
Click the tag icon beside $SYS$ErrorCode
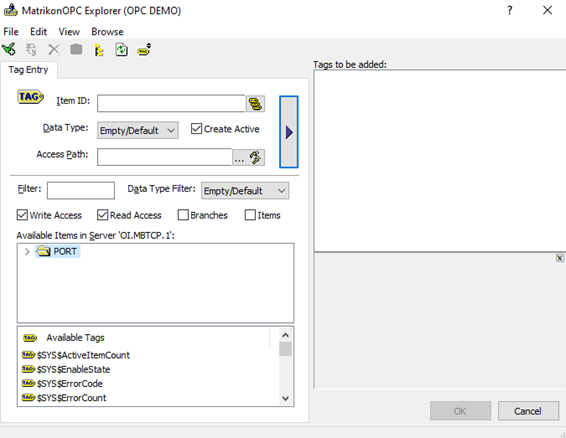28,383
